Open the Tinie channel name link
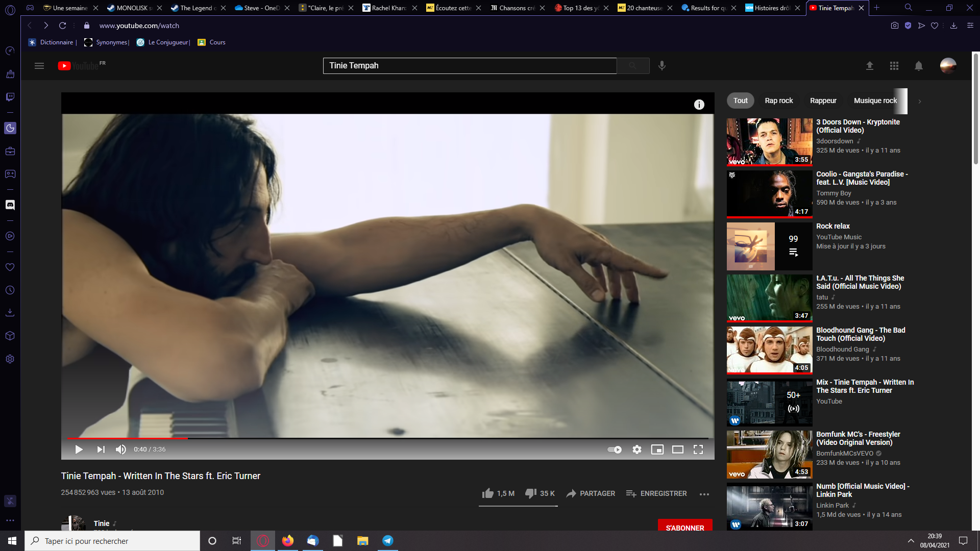 click(102, 523)
